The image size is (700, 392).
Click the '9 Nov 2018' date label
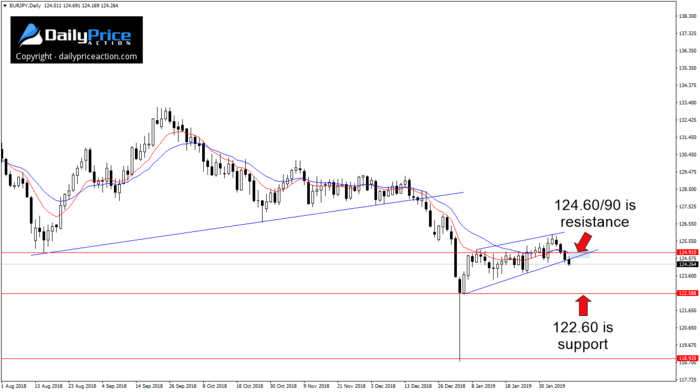317,386
